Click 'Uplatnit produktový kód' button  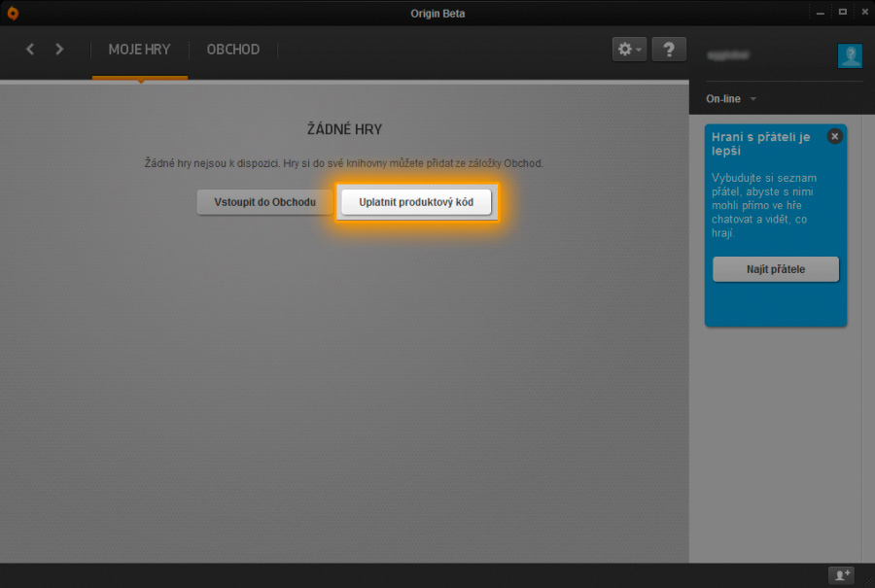[416, 202]
